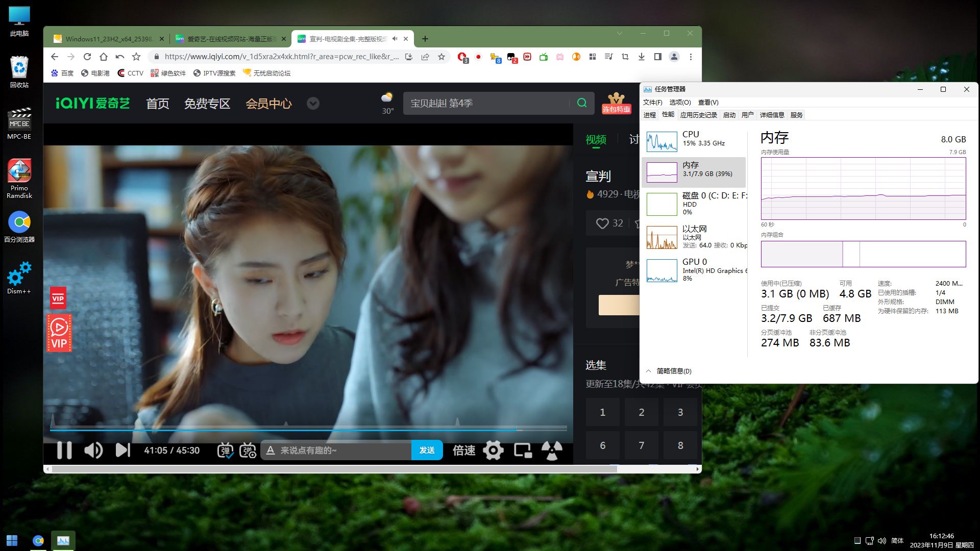Viewport: 980px width, 551px height.
Task: Expand iQIYI navigation more dropdown
Action: coord(313,104)
